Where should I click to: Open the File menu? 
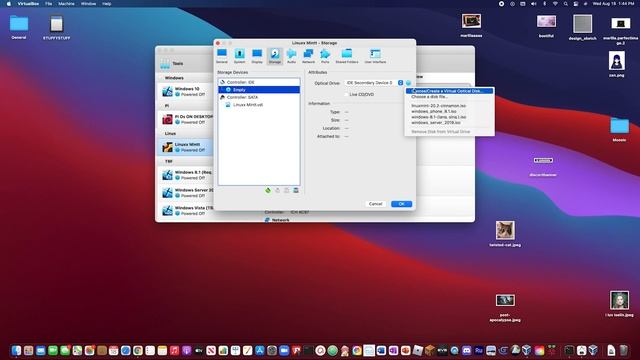[49, 4]
